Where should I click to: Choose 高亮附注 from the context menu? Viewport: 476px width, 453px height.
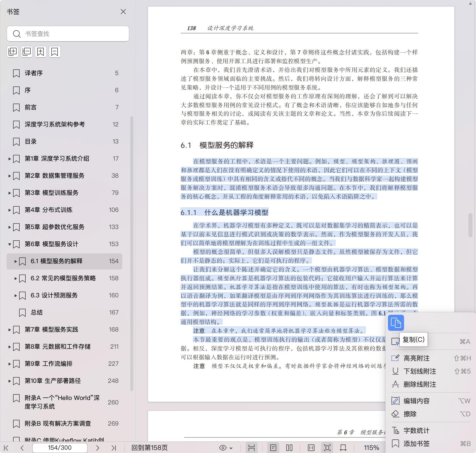click(416, 358)
